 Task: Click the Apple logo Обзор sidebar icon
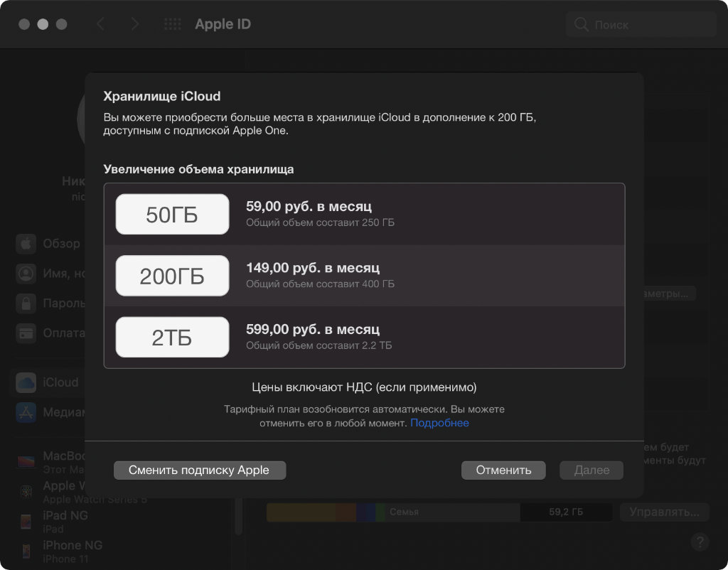26,244
